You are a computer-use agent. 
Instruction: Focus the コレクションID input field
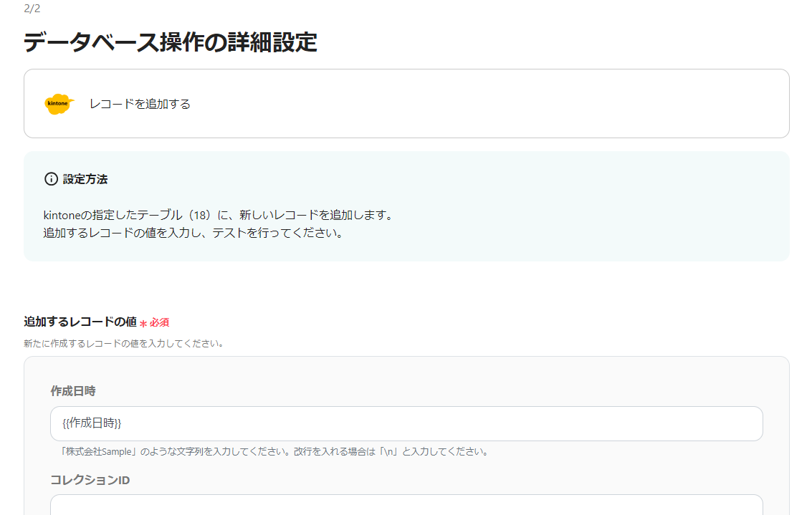click(x=406, y=505)
